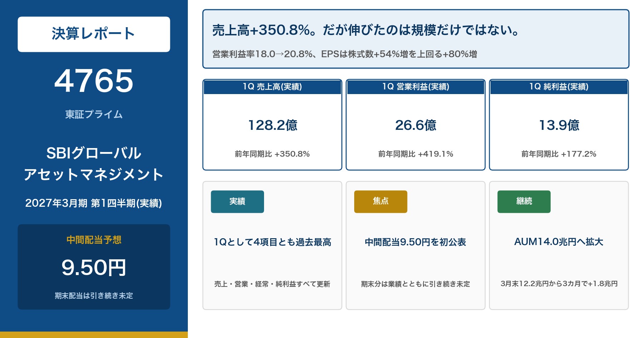Select the stock code 4765
This screenshot has width=644, height=338.
pyautogui.click(x=94, y=81)
